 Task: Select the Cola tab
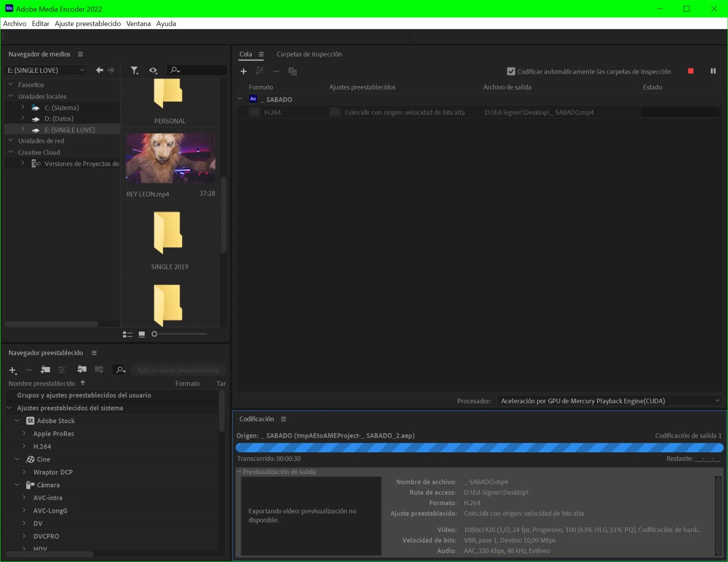pyautogui.click(x=246, y=54)
